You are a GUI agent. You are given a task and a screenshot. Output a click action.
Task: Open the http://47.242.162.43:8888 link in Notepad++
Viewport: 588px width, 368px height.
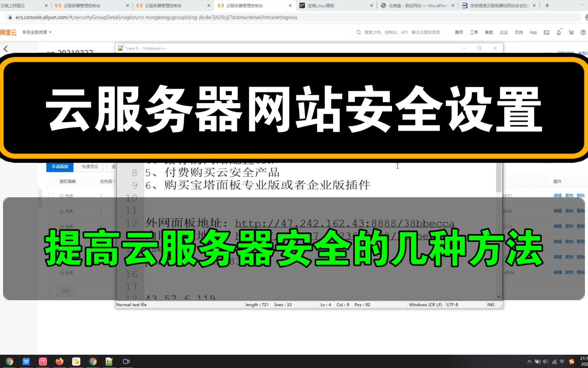point(345,224)
